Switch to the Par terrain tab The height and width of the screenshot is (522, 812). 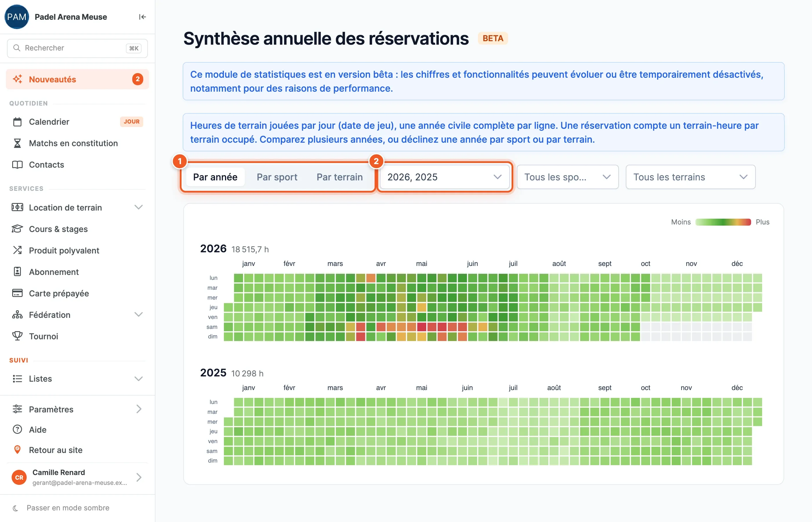[x=340, y=177]
